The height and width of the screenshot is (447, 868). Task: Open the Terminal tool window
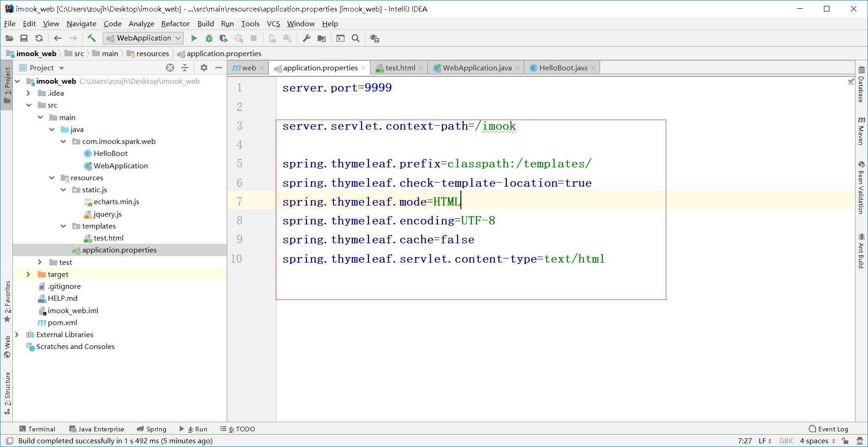(37, 429)
